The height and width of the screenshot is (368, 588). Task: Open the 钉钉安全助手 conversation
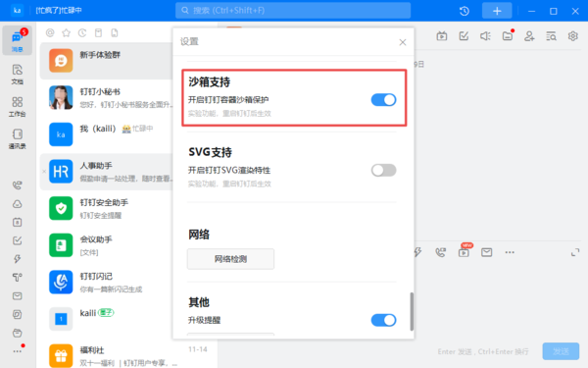pyautogui.click(x=107, y=208)
